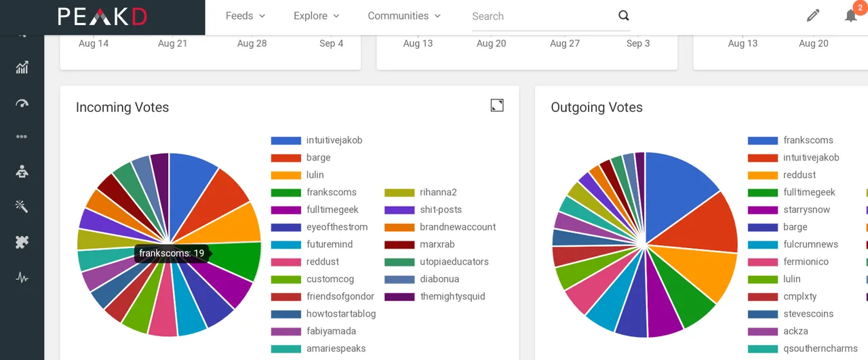Open the magic wand sidebar icon
The image size is (868, 360).
[x=22, y=206]
